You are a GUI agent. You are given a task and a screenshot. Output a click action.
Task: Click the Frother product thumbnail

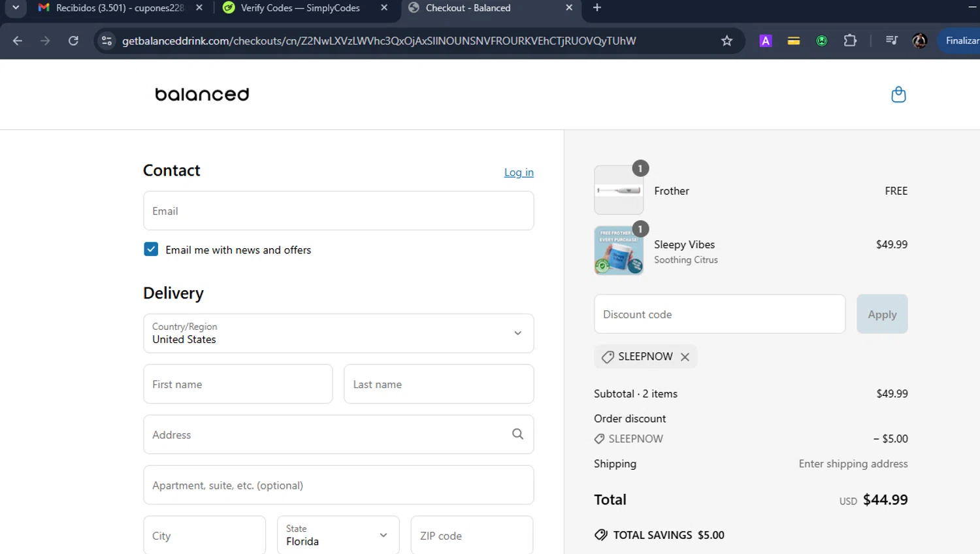tap(619, 190)
